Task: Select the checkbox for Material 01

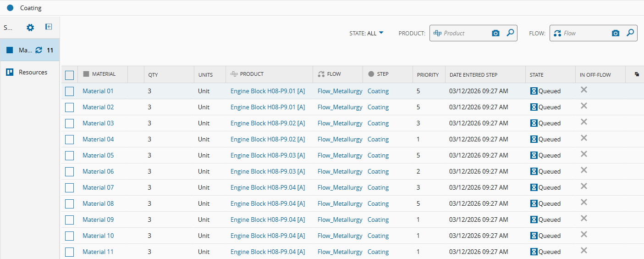Action: (69, 91)
